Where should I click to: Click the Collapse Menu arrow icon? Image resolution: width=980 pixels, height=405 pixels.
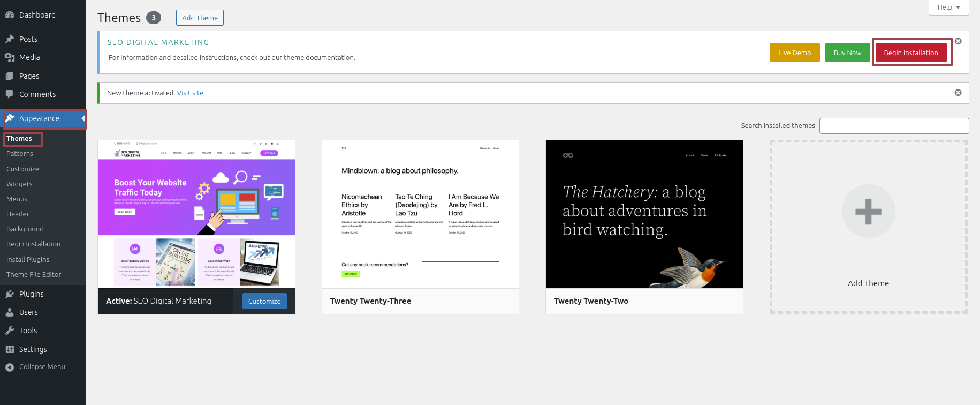(10, 367)
